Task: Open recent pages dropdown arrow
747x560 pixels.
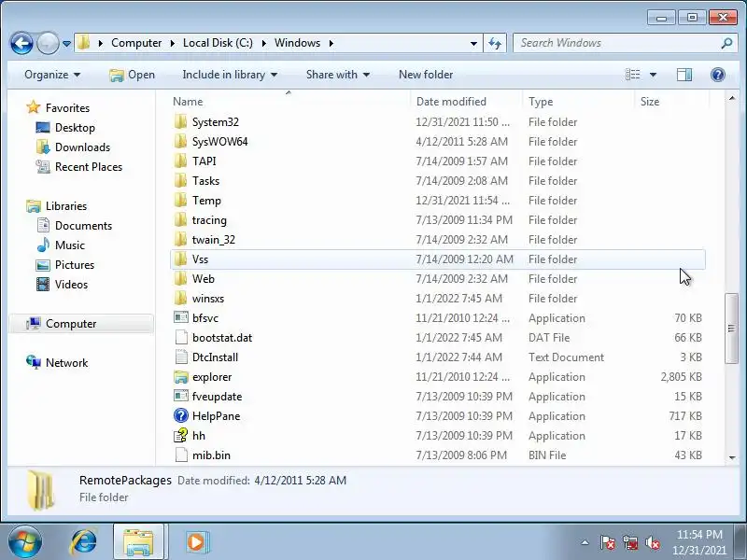Action: [x=66, y=44]
